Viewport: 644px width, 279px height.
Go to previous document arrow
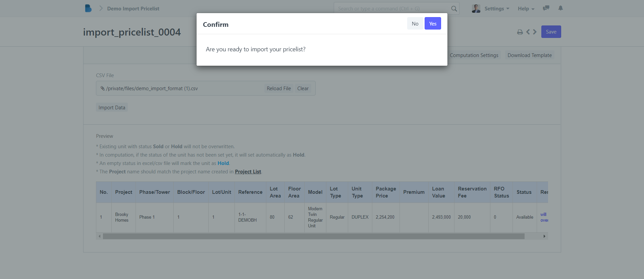pos(528,32)
